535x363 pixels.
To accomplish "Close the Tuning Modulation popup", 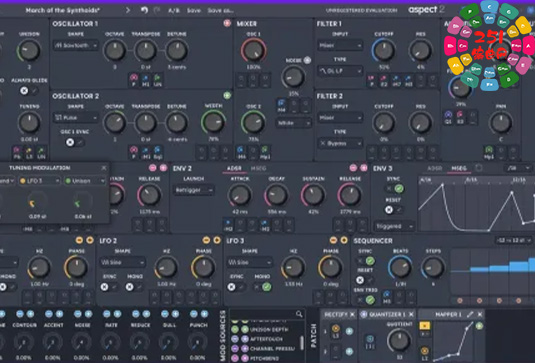I will click(104, 168).
